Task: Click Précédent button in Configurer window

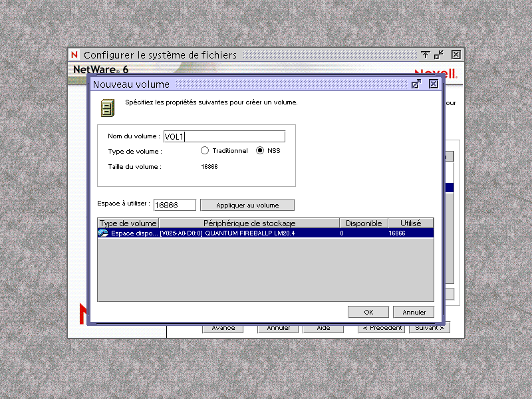Action: click(x=382, y=328)
